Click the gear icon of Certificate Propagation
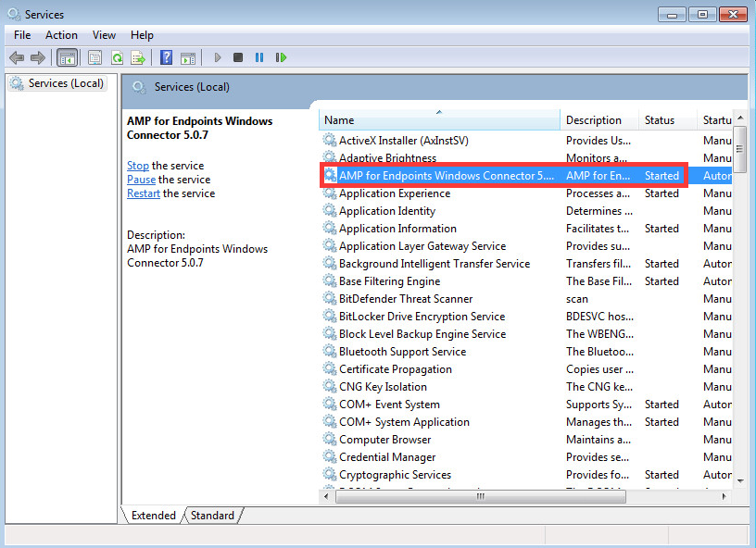756x548 pixels. coord(330,368)
